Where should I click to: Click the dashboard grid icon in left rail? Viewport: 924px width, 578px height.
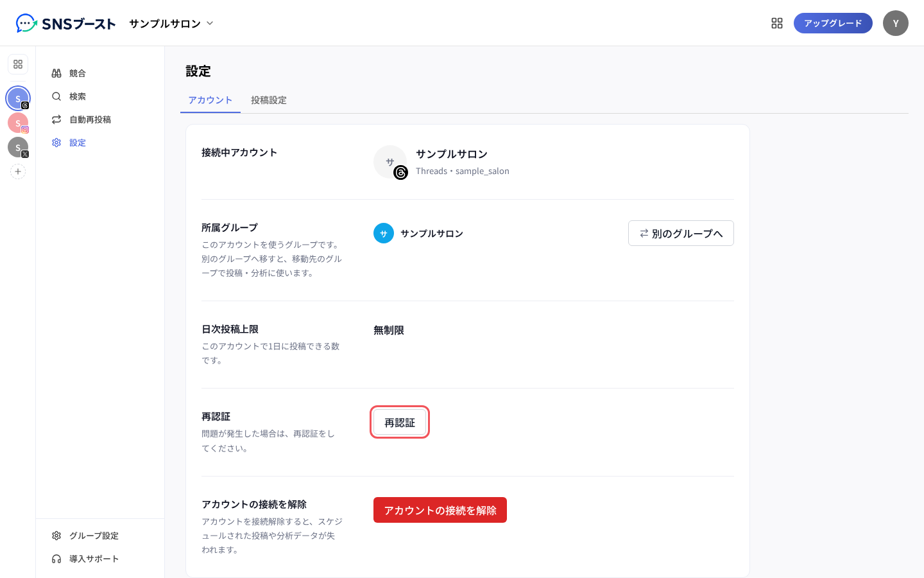(18, 64)
